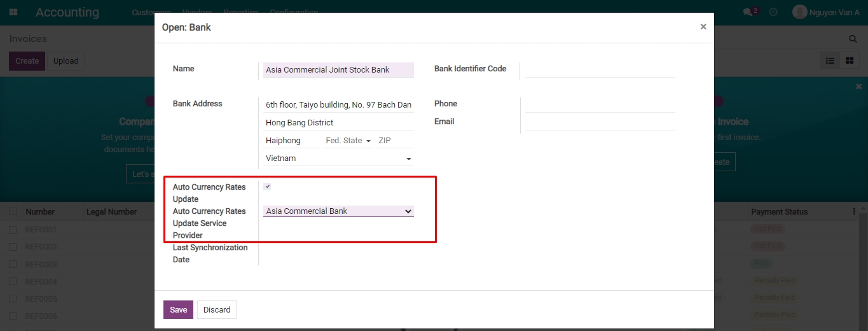The image size is (868, 331).
Task: Click the Create invoice button
Action: (x=27, y=61)
